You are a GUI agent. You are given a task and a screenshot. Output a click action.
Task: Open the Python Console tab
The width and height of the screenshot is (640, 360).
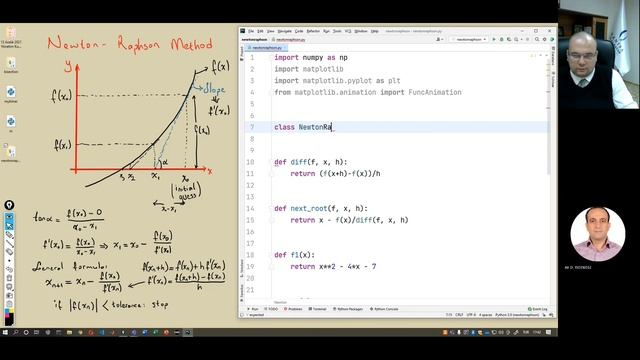click(384, 309)
